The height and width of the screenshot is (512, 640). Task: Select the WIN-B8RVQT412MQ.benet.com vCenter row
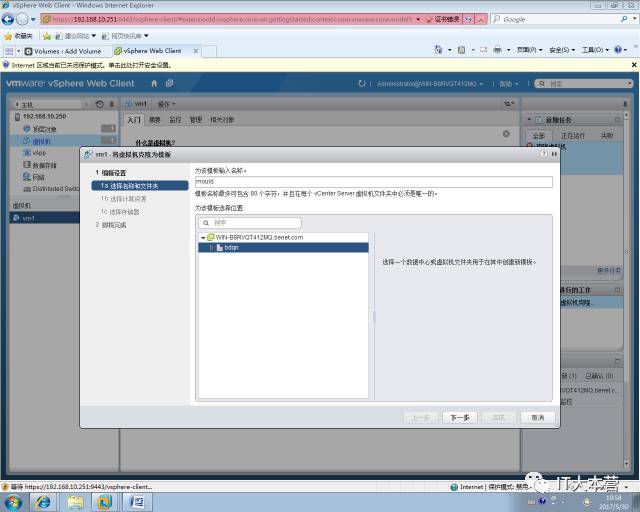pyautogui.click(x=283, y=238)
